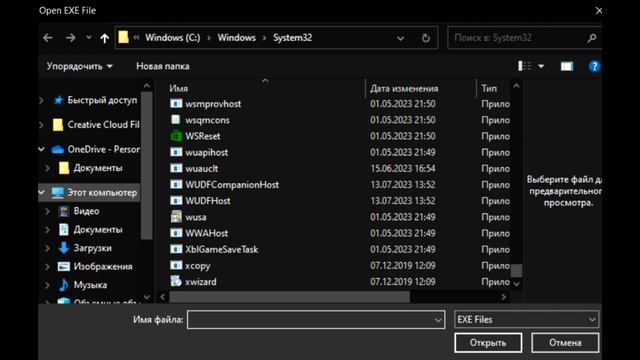The height and width of the screenshot is (360, 640).
Task: Click the folder icon in address bar
Action: pyautogui.click(x=123, y=38)
